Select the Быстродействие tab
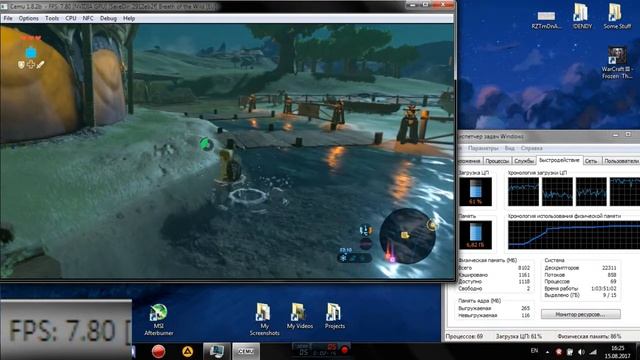640x360 pixels. [x=559, y=160]
